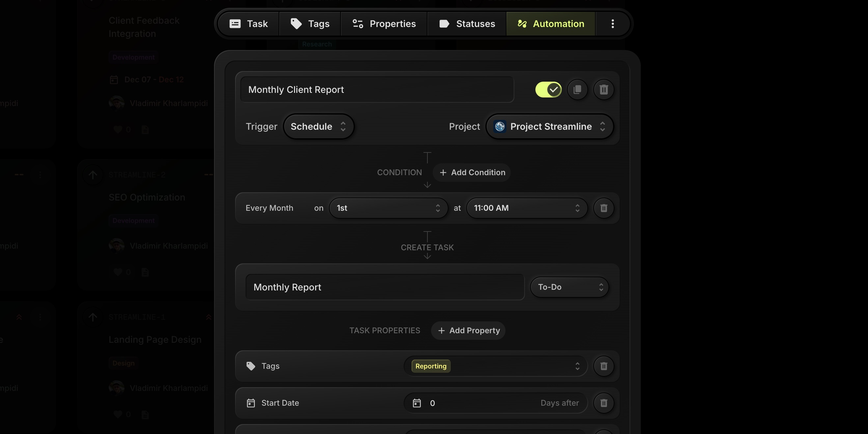The width and height of the screenshot is (868, 434).
Task: Duplicate the Monthly Client Report automation
Action: (x=577, y=90)
